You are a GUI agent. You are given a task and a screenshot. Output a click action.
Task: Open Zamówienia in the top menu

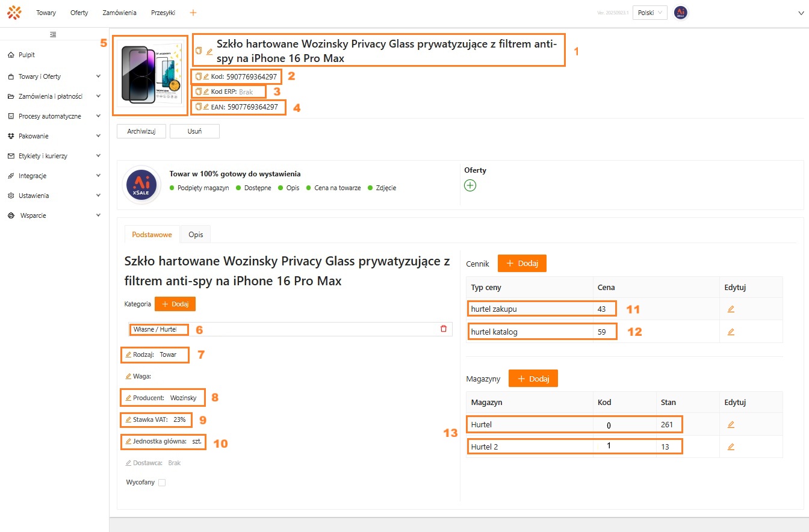tap(119, 13)
